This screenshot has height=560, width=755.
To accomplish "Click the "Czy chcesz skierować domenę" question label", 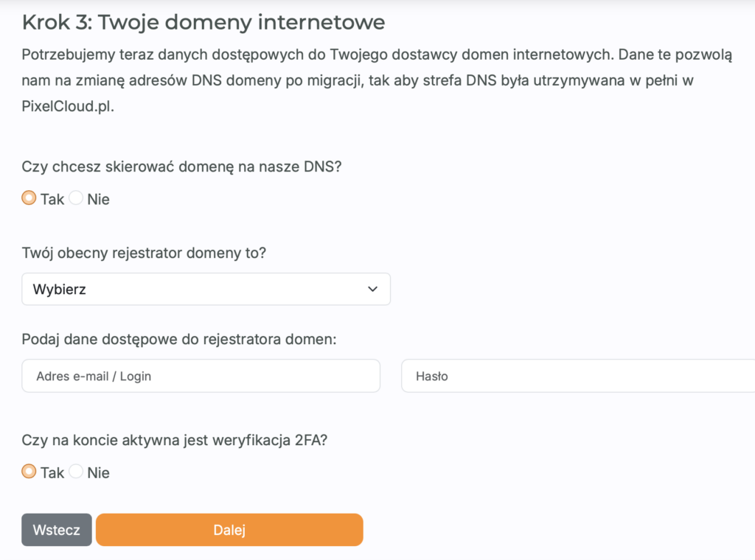I will 182,167.
